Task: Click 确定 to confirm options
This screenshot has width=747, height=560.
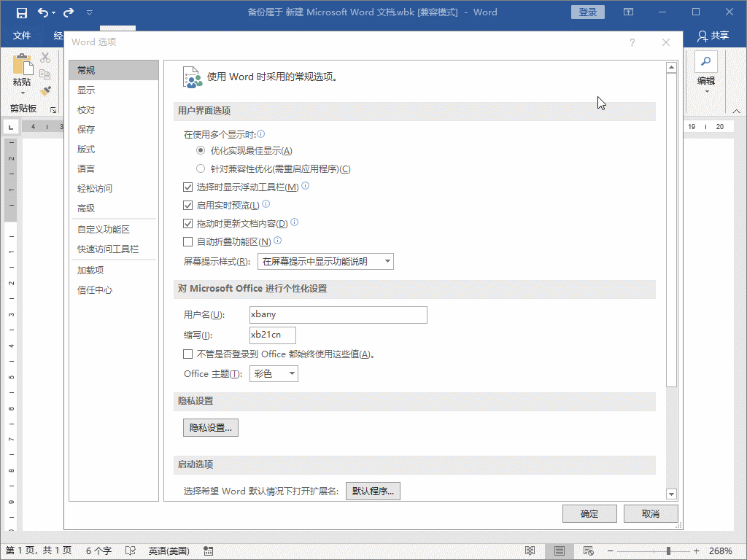Action: point(589,514)
